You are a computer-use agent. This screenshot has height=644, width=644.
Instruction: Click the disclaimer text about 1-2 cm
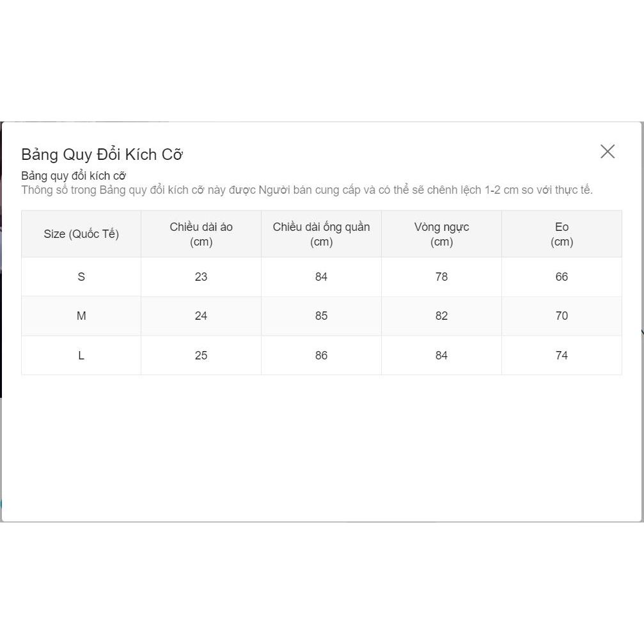point(307,190)
